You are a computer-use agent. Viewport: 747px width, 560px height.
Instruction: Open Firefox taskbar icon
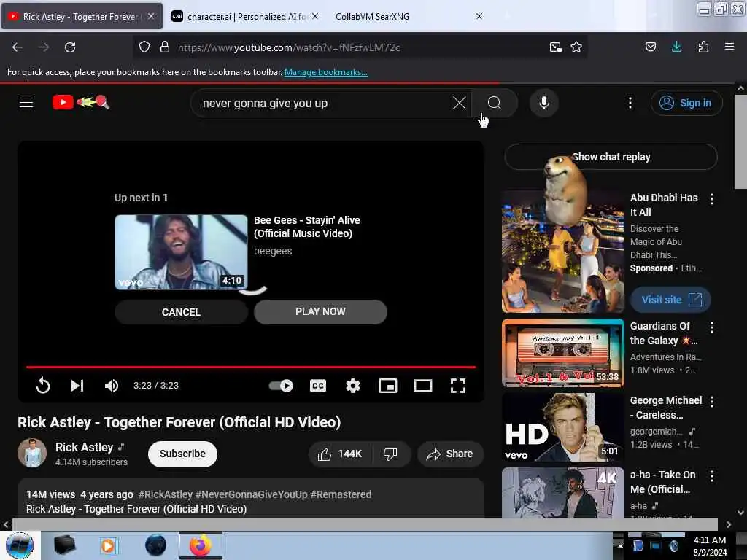(201, 545)
